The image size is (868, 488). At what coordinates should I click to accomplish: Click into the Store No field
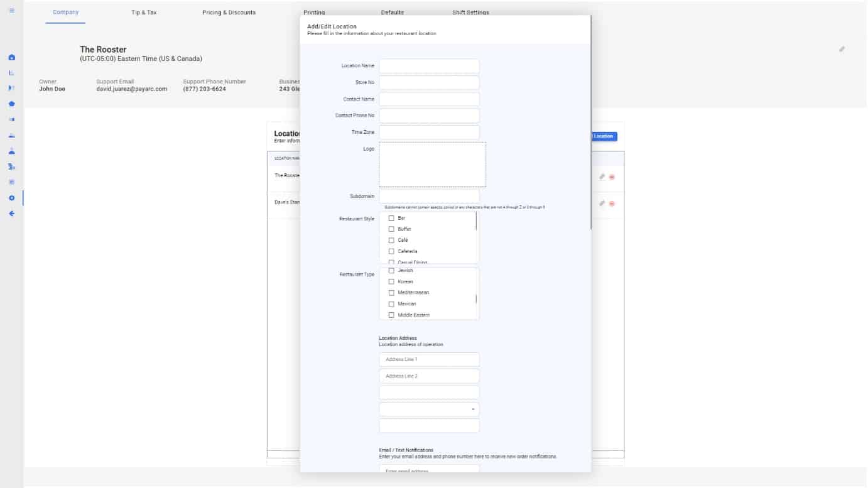tap(429, 83)
